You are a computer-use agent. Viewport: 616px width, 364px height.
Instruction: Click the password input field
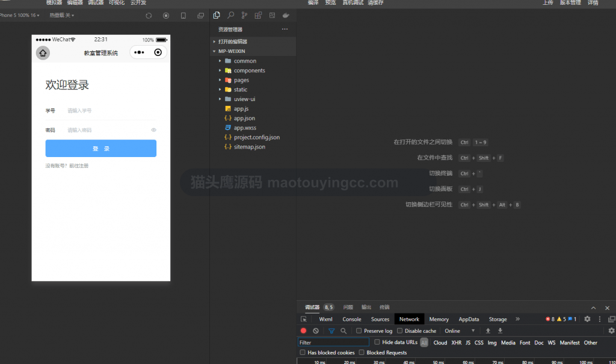pos(108,130)
